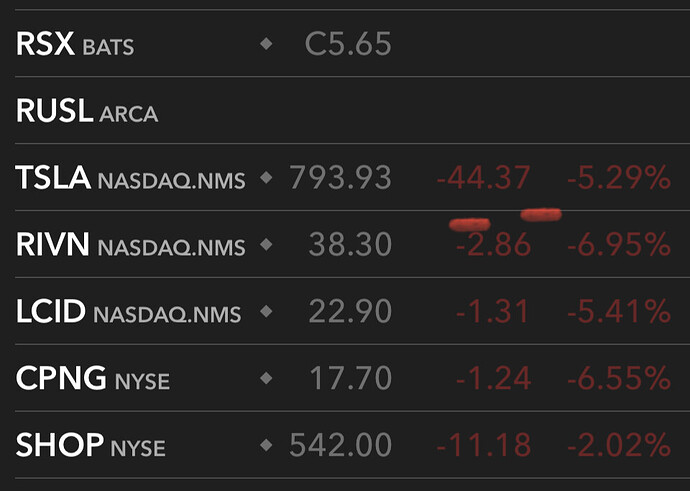Select the SHOP ticker symbol
The width and height of the screenshot is (690, 491).
59,445
